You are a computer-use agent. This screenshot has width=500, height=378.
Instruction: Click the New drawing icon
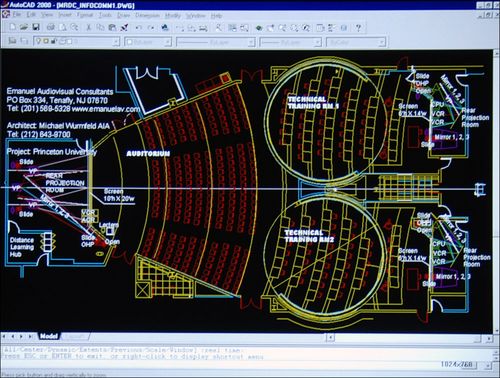(12, 27)
